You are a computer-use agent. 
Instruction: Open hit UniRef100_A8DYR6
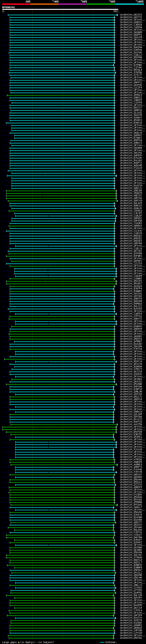[x=131, y=244]
